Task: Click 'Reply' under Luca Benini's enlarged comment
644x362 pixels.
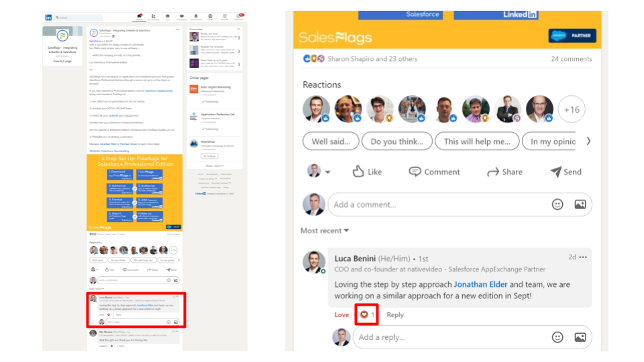Action: (395, 315)
